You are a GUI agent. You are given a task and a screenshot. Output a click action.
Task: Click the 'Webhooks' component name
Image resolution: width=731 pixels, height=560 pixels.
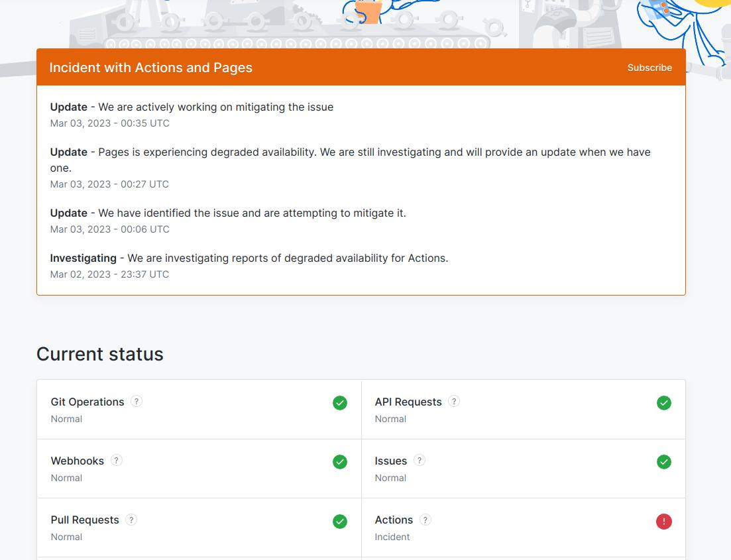78,461
